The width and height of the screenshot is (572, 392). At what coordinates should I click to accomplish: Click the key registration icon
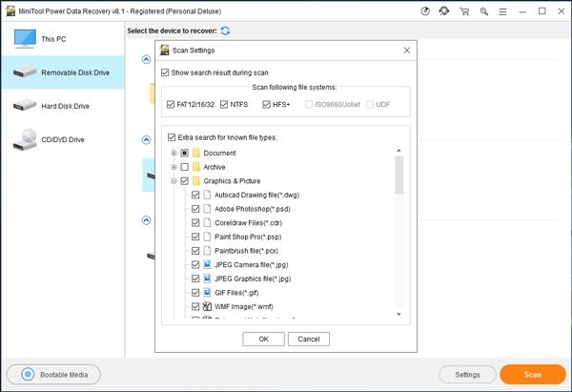coord(484,11)
